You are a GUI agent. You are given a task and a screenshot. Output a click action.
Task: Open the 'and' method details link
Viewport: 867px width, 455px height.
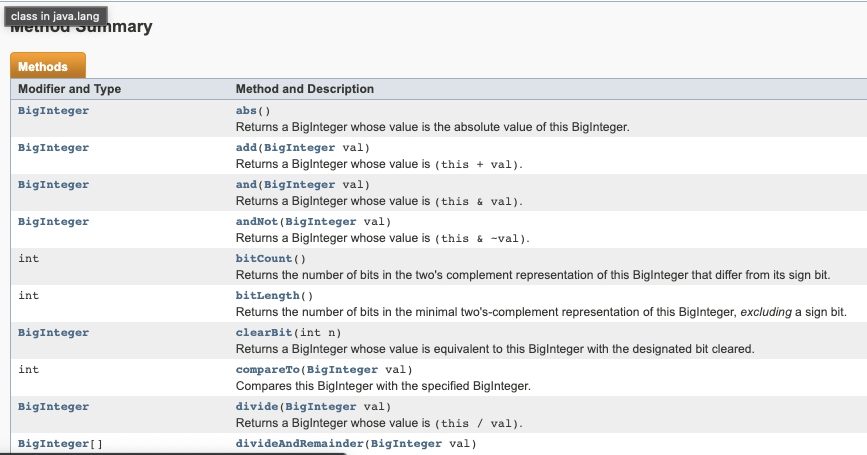pos(246,185)
